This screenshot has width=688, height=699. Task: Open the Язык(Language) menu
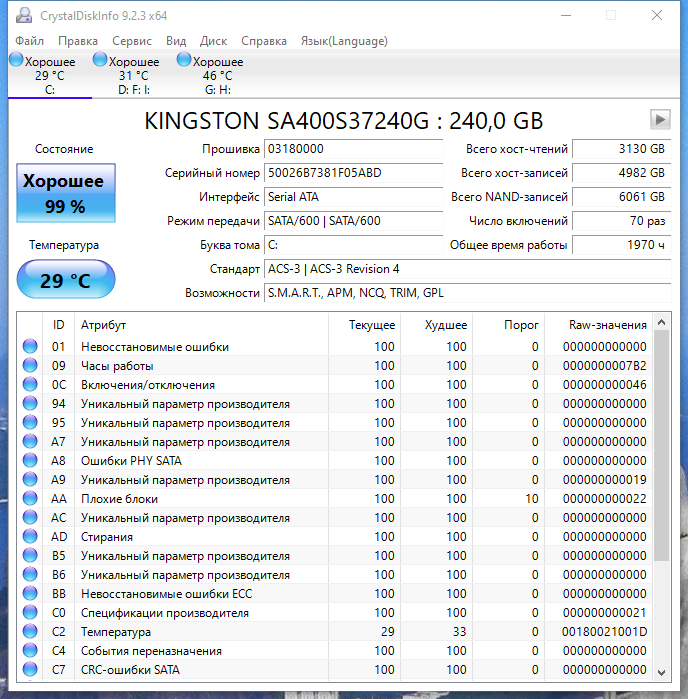(x=344, y=41)
